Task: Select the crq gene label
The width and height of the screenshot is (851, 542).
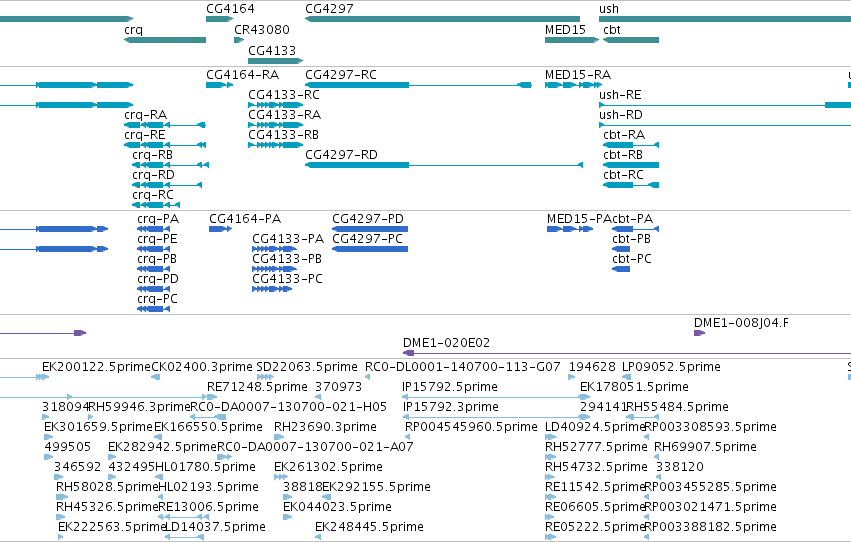Action: pyautogui.click(x=134, y=30)
